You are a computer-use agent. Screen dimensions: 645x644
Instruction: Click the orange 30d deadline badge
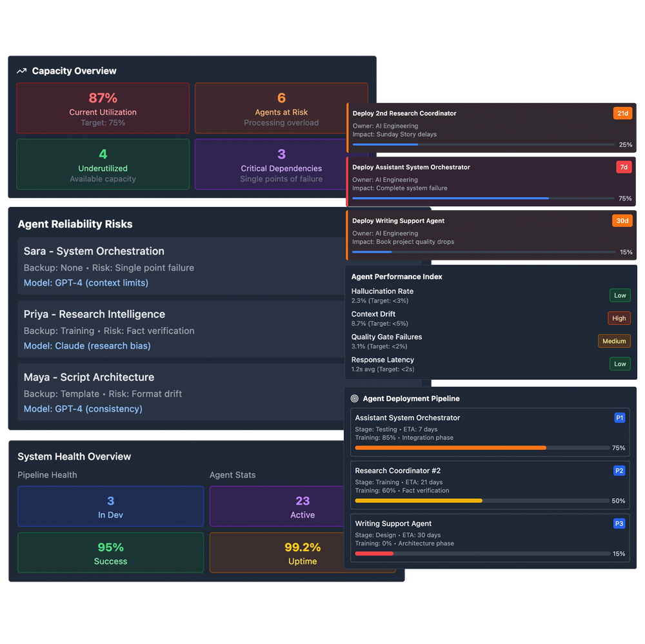[x=622, y=220]
